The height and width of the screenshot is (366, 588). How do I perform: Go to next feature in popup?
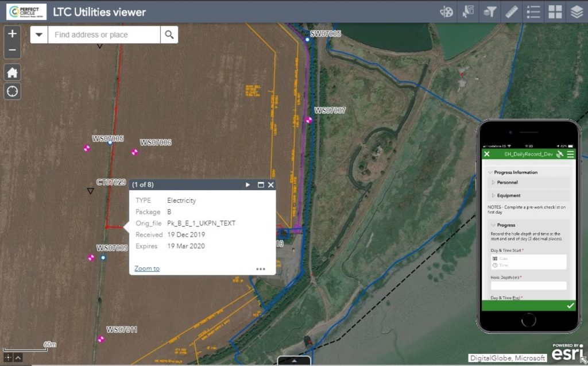click(248, 185)
